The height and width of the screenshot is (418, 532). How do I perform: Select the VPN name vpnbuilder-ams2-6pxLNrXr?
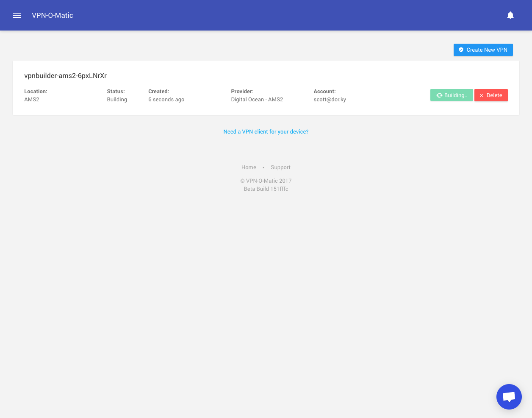66,75
